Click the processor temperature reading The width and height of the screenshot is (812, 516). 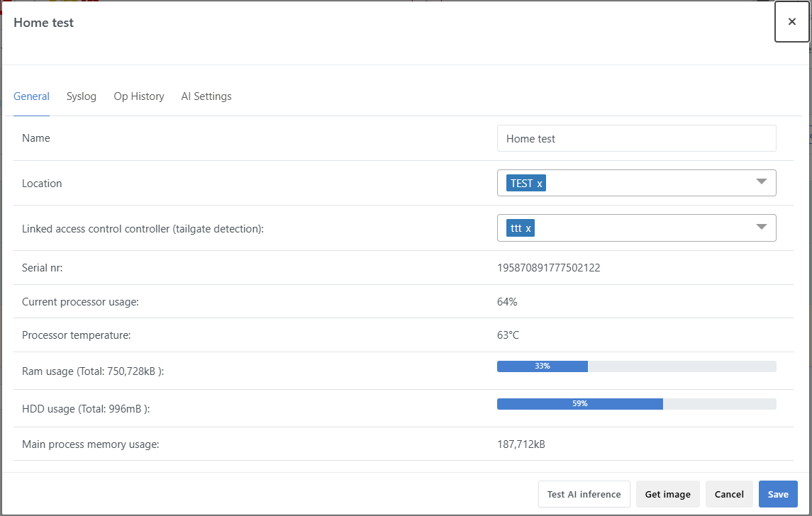pyautogui.click(x=508, y=335)
